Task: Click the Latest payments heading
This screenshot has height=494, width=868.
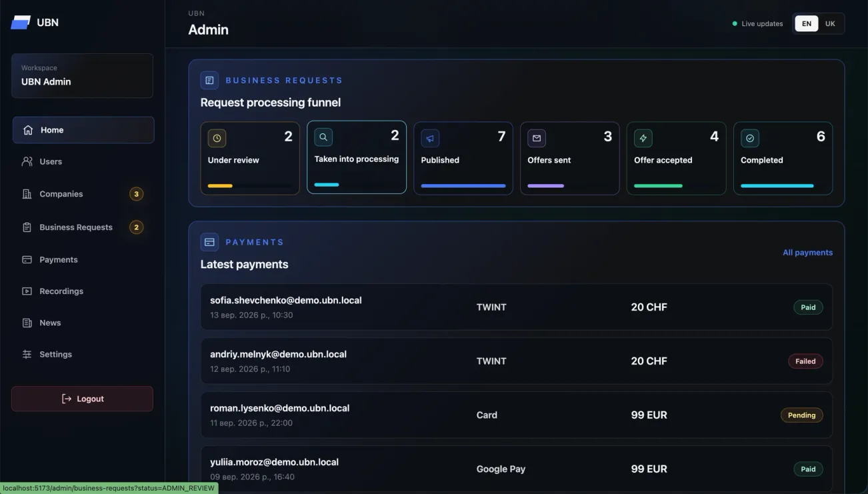Action: point(245,265)
